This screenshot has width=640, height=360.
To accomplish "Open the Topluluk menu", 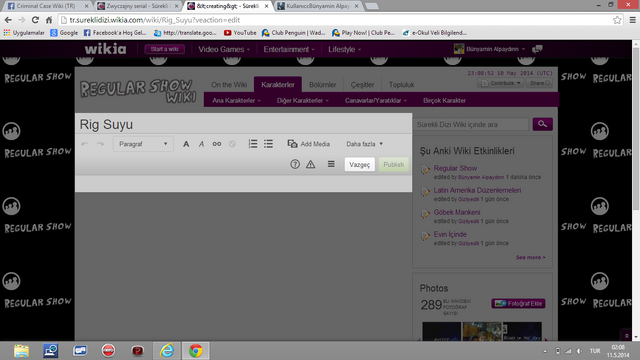I will [x=401, y=84].
